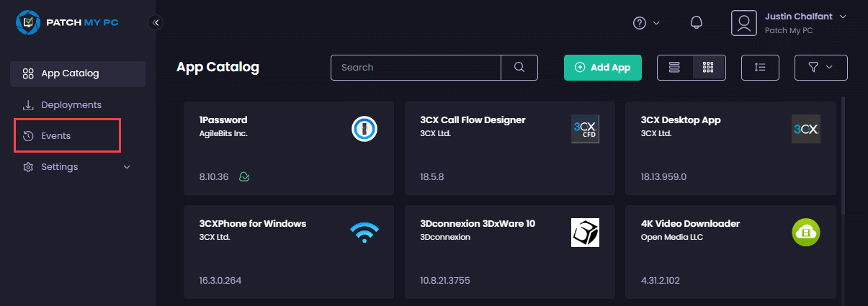Click the Patch My PC logo
Screen dimensions: 868x306
pyautogui.click(x=66, y=22)
